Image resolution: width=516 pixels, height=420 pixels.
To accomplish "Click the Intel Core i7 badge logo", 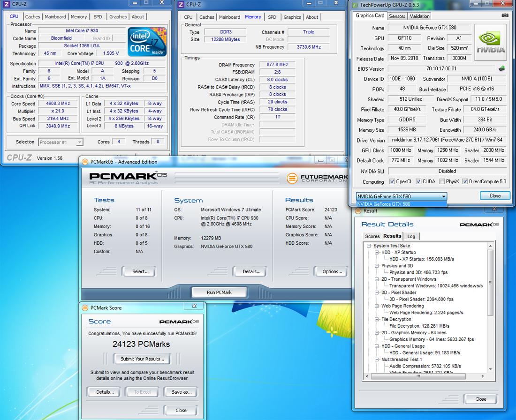I will tap(147, 42).
